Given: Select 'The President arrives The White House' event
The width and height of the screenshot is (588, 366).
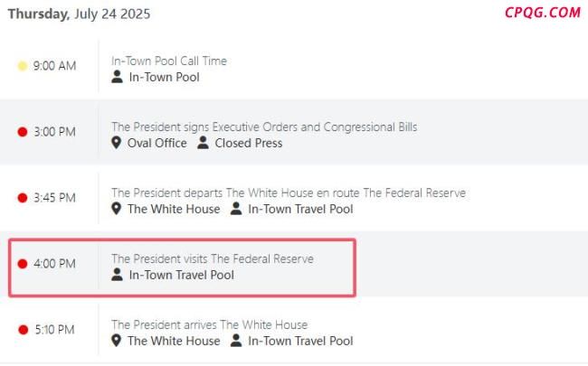Looking at the screenshot, I should coord(209,324).
